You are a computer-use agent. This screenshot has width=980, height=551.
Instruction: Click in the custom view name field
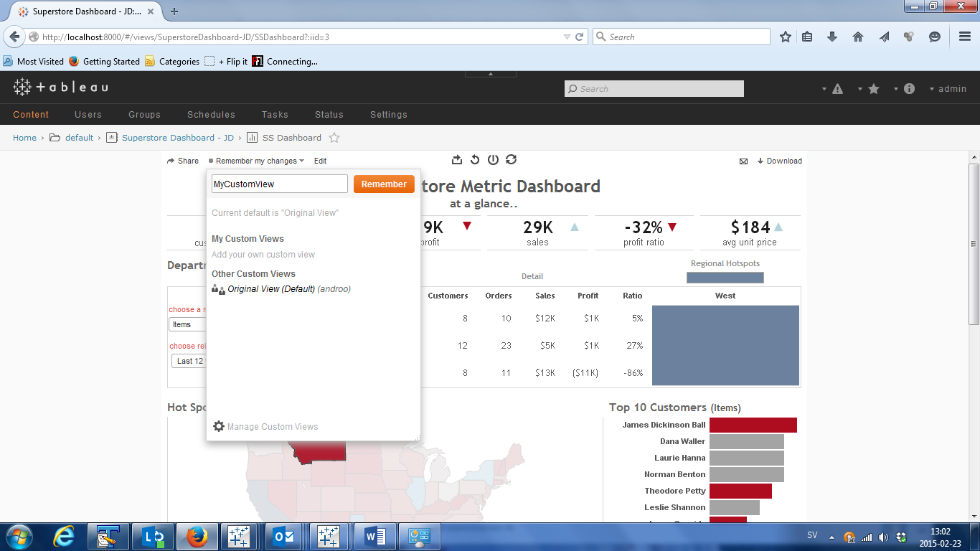pyautogui.click(x=280, y=184)
